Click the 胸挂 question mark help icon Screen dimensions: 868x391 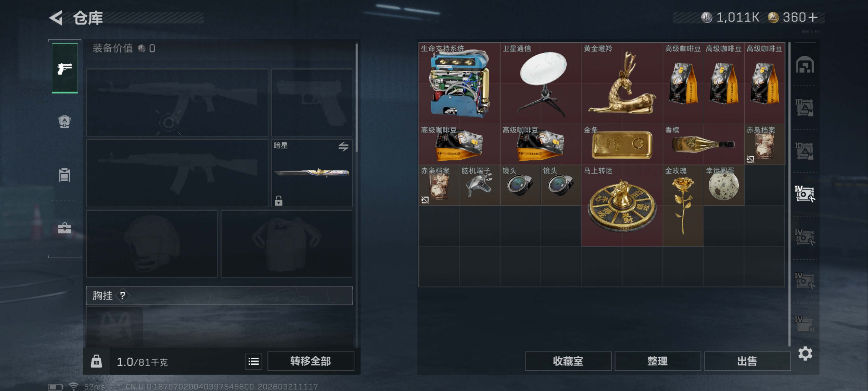123,296
